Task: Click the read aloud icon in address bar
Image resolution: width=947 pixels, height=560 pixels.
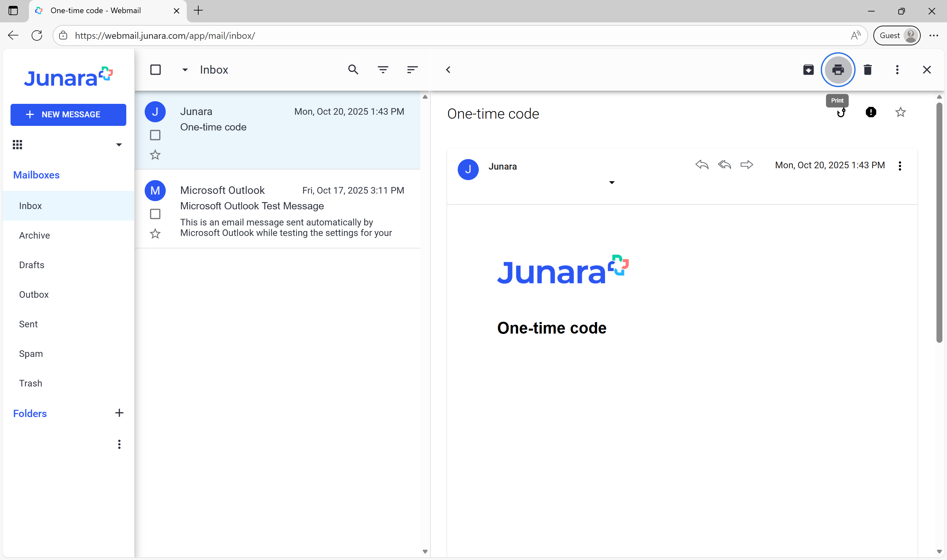Action: 855,35
